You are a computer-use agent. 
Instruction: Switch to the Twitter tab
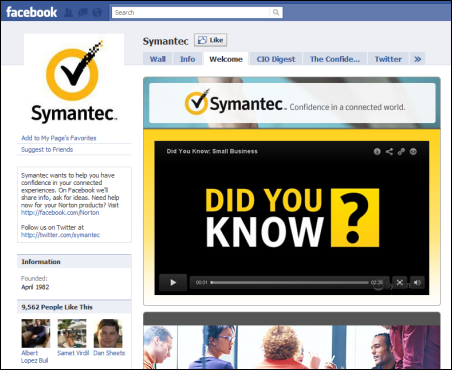pyautogui.click(x=388, y=59)
